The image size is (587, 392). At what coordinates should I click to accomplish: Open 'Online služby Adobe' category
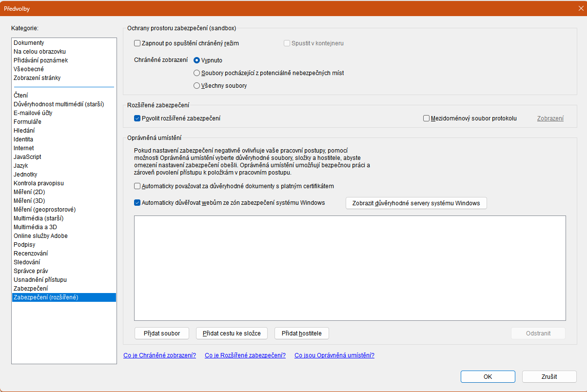64,236
